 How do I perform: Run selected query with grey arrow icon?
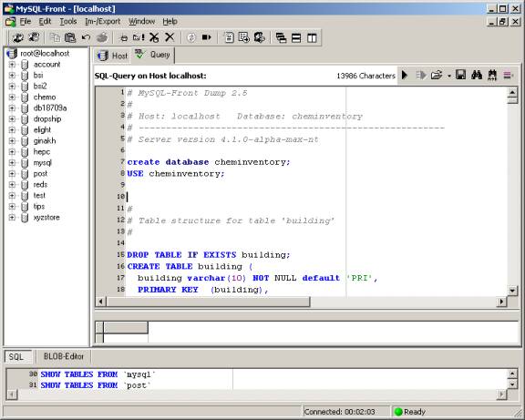coord(421,75)
